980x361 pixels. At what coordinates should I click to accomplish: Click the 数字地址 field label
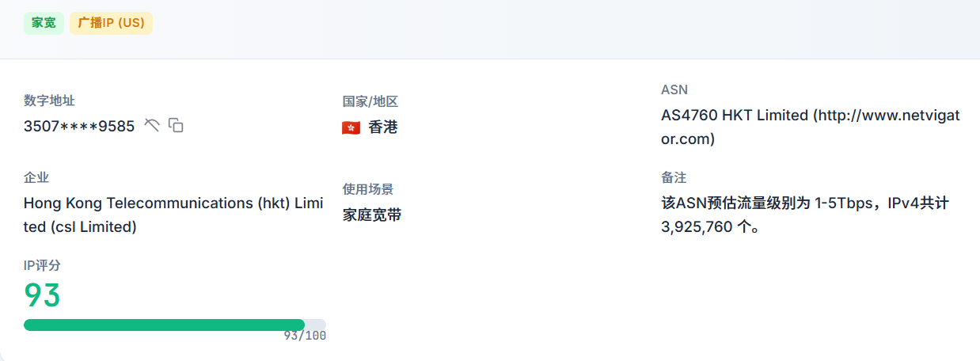(49, 101)
